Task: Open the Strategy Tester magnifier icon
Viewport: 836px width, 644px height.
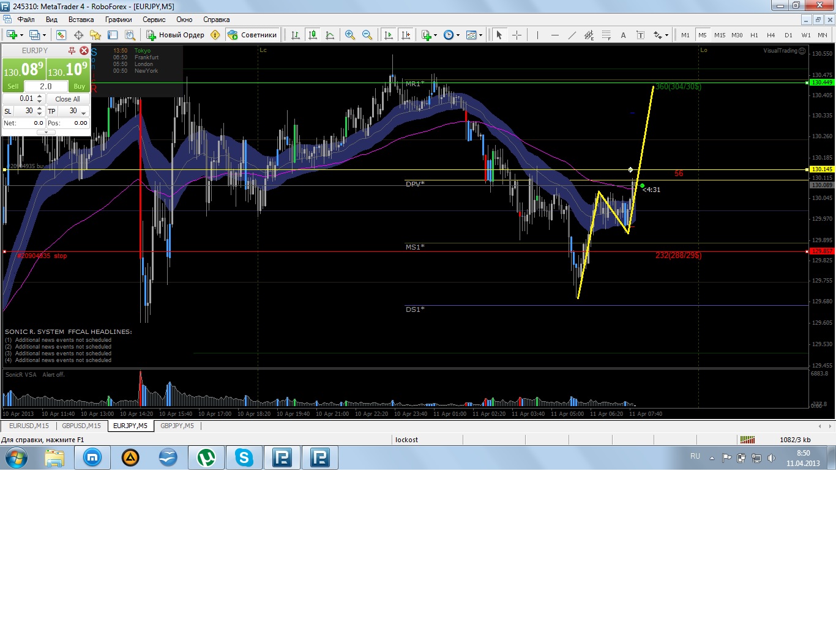Action: (129, 35)
